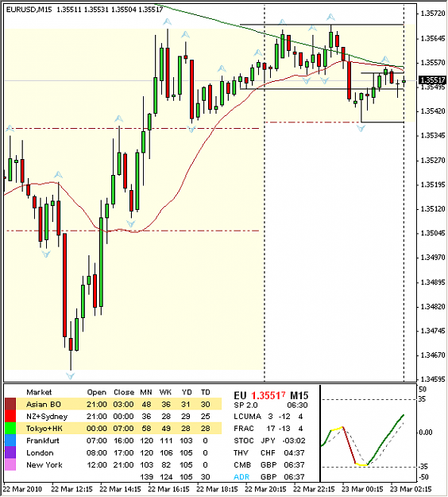The width and height of the screenshot is (448, 497).
Task: Click the CHF currency label
Action: tap(268, 452)
